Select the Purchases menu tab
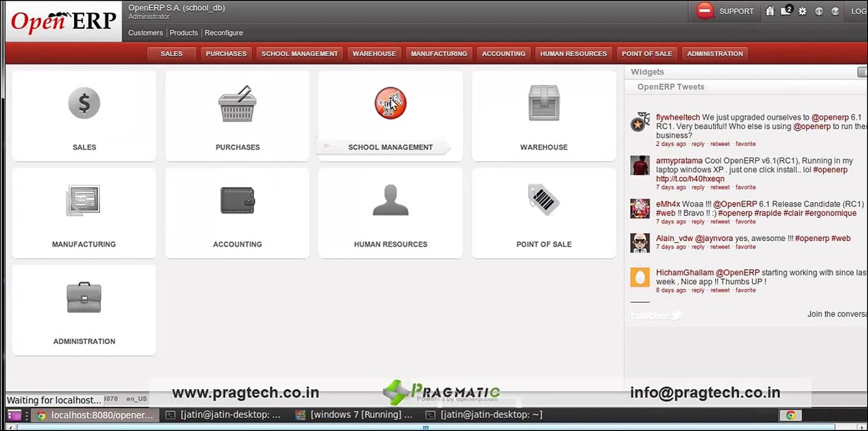 pos(226,54)
